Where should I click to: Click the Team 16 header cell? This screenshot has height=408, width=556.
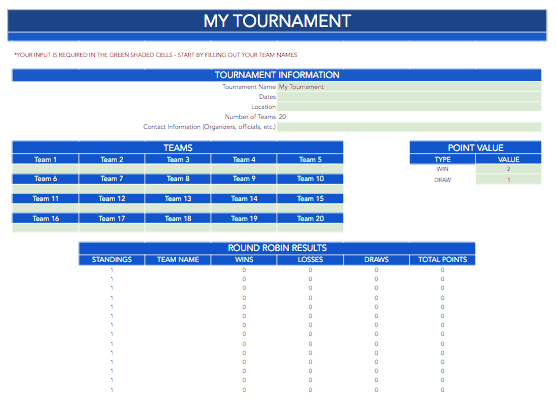point(45,218)
